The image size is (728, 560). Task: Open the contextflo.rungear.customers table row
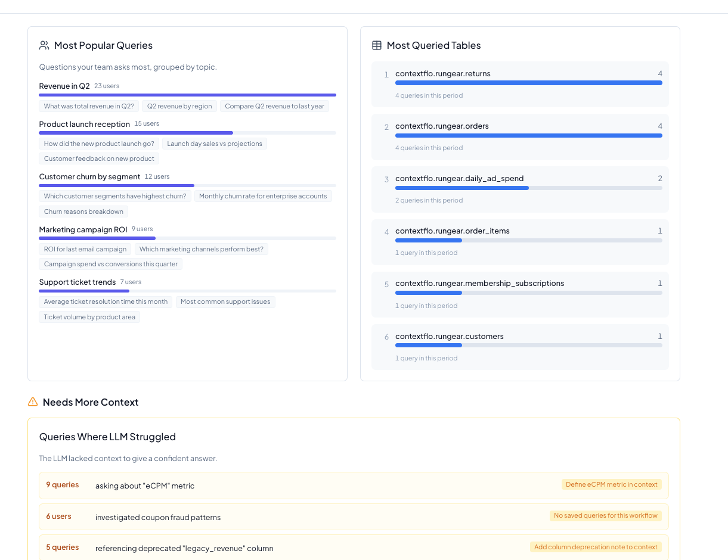(520, 347)
